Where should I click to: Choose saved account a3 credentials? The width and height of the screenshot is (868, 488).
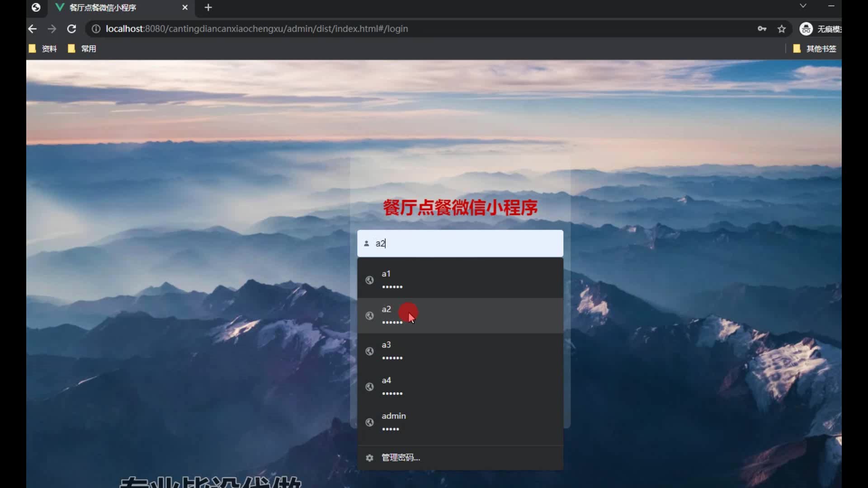(459, 351)
